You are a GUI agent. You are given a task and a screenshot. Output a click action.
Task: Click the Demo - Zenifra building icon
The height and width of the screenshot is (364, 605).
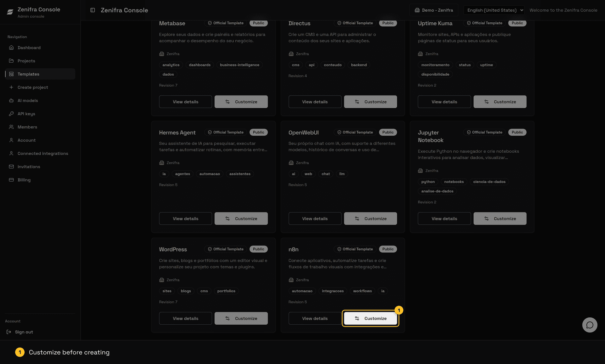[417, 10]
